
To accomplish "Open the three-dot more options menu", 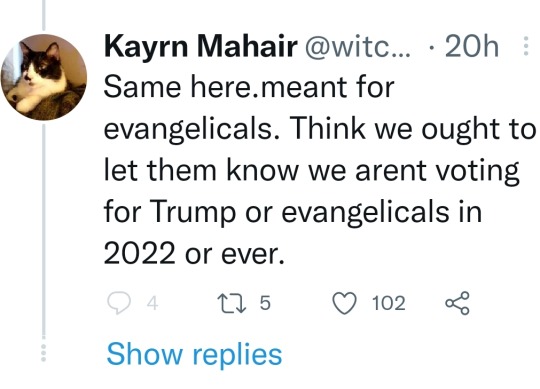I will pos(526,46).
